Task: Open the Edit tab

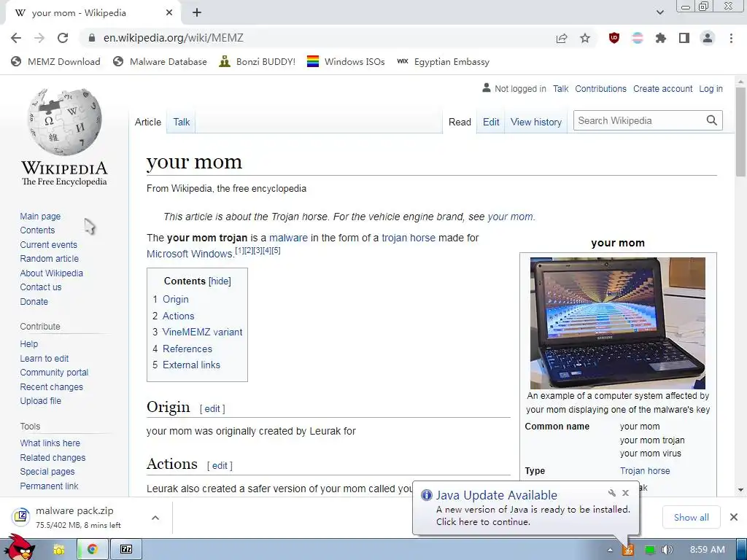Action: [491, 122]
